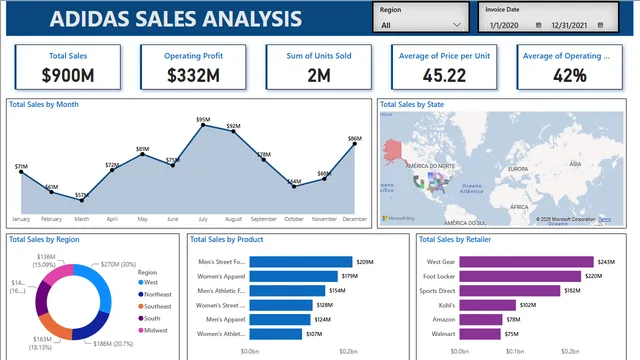Image resolution: width=640 pixels, height=360 pixels.
Task: Click the Men's Street Fo... $209M bar
Action: point(301,262)
